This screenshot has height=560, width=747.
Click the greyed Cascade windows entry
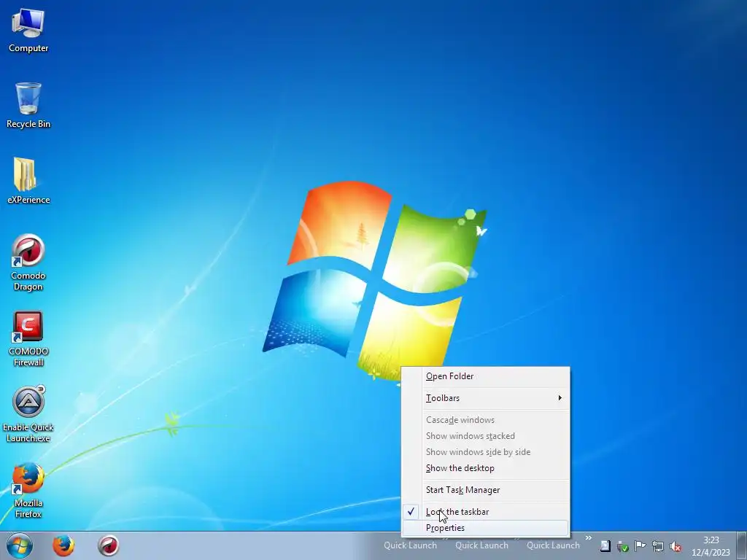485,420
